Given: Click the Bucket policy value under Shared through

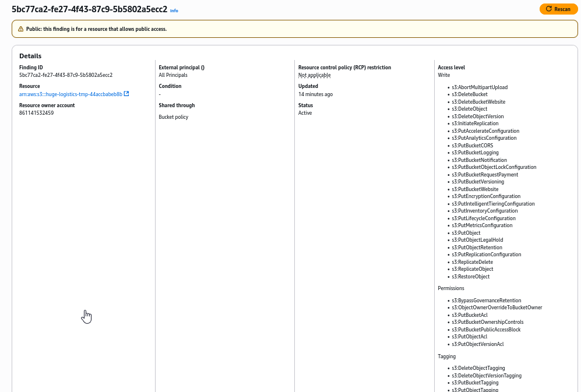Looking at the screenshot, I should 174,117.
